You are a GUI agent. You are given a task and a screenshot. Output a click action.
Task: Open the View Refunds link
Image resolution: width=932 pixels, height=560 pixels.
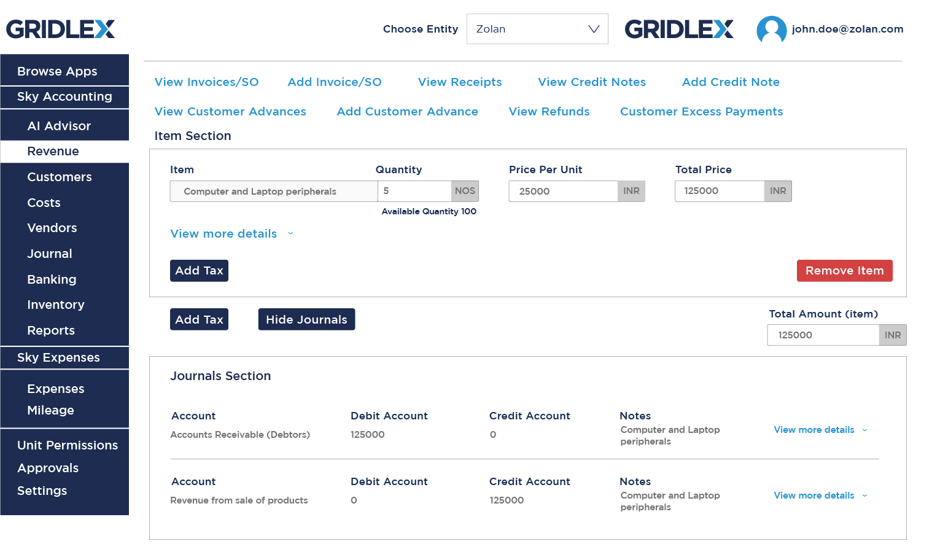(x=549, y=112)
